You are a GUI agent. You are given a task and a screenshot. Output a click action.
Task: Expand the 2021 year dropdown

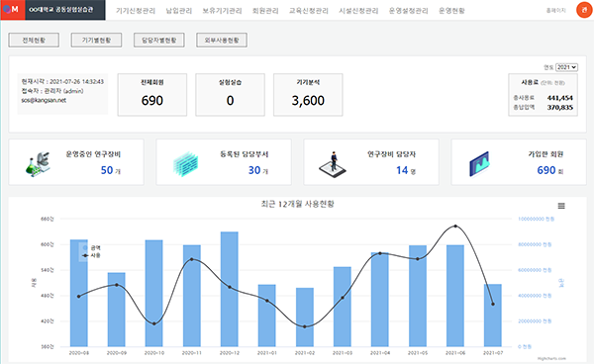pyautogui.click(x=566, y=67)
